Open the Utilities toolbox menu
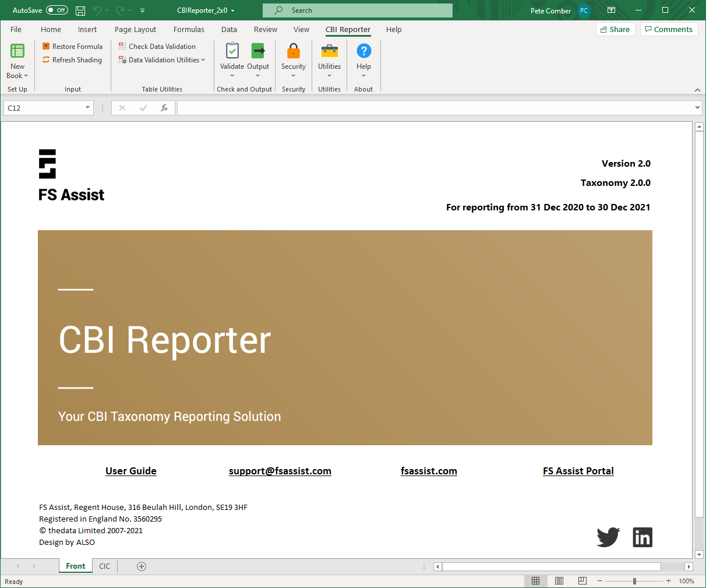Screen dimensions: 706x588 pyautogui.click(x=329, y=60)
